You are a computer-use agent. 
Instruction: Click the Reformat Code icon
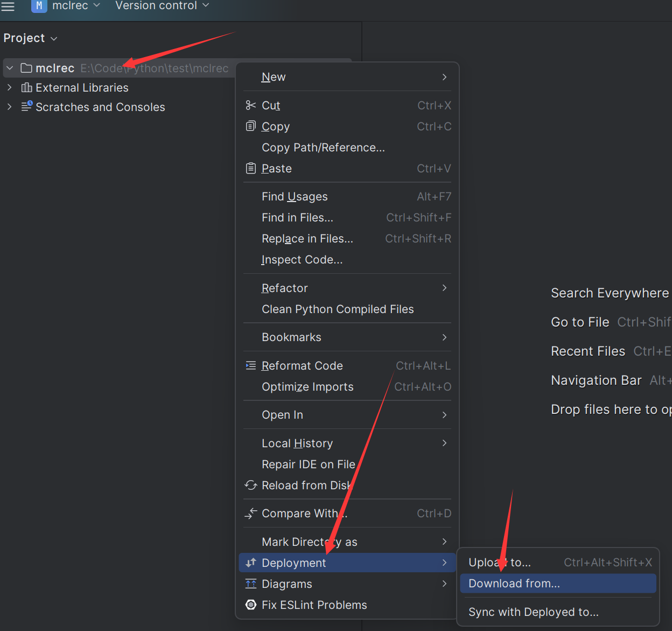251,366
